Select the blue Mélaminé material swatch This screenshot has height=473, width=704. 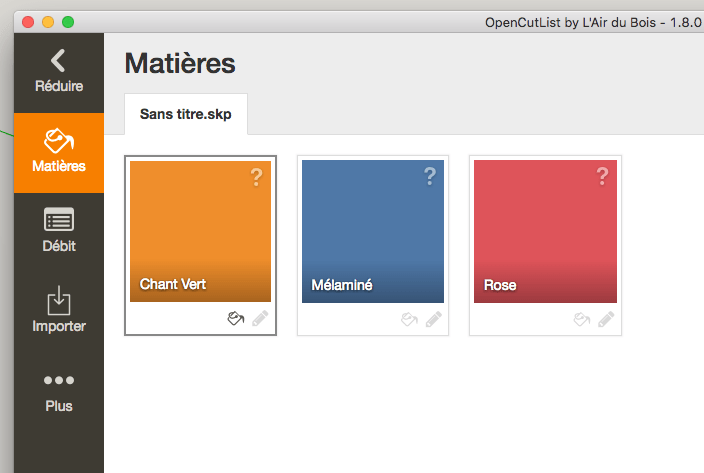coord(373,232)
